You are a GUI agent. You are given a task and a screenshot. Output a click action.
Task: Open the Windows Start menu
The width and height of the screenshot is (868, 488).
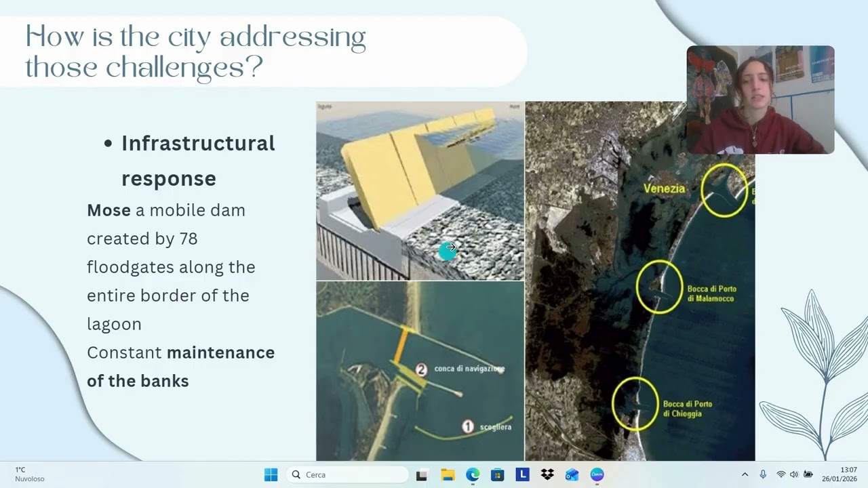(x=271, y=474)
